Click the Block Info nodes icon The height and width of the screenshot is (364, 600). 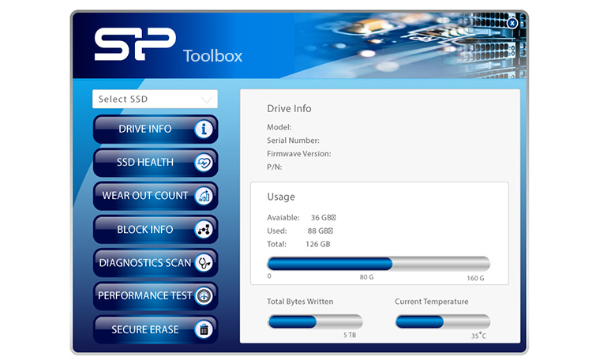click(204, 229)
